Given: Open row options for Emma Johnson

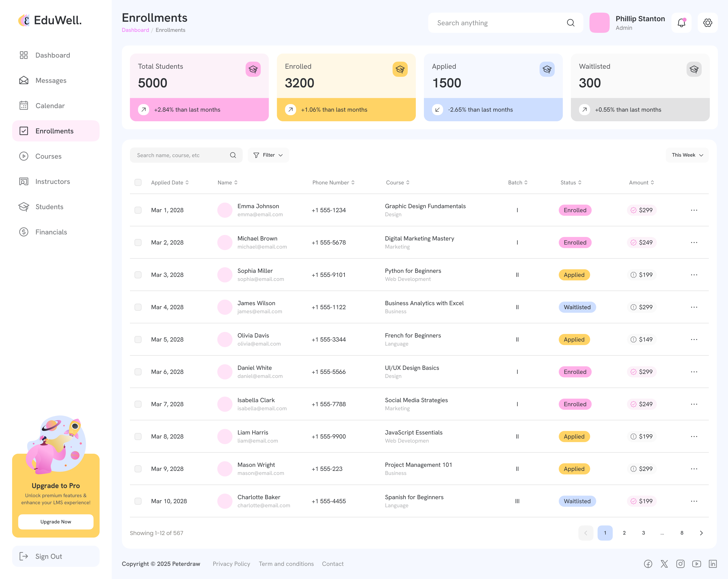Looking at the screenshot, I should point(694,210).
